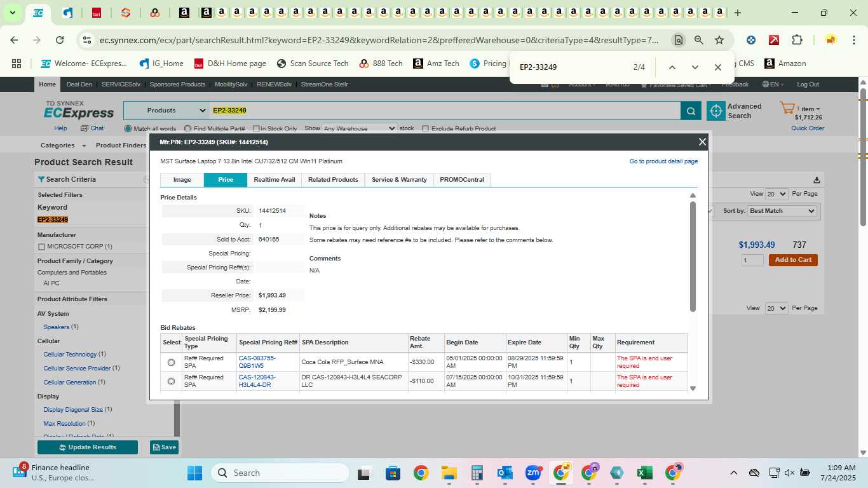The width and height of the screenshot is (868, 488).
Task: Open Chrome tab search dropdown arrow
Action: click(x=12, y=13)
